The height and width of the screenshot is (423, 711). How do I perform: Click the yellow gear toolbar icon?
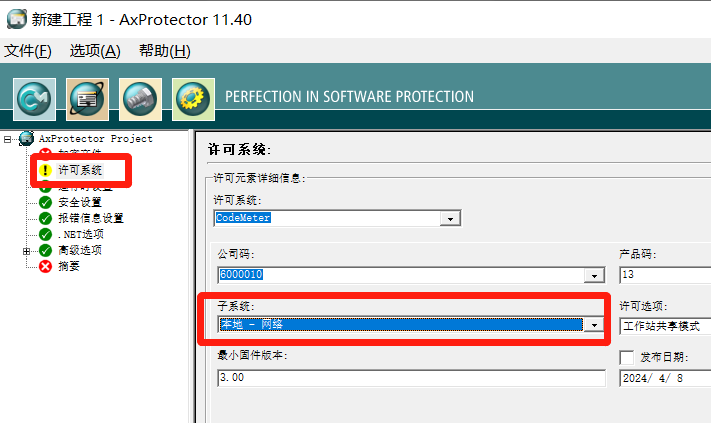click(x=193, y=98)
